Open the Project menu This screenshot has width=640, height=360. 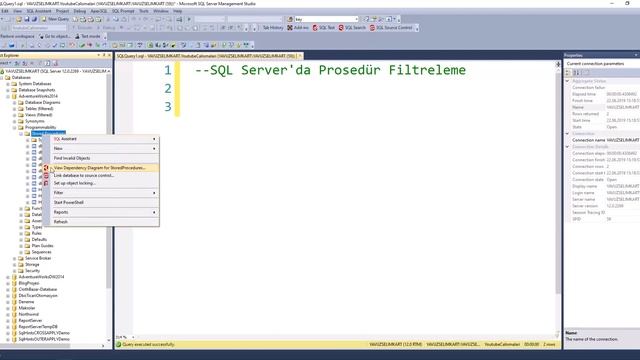62,11
